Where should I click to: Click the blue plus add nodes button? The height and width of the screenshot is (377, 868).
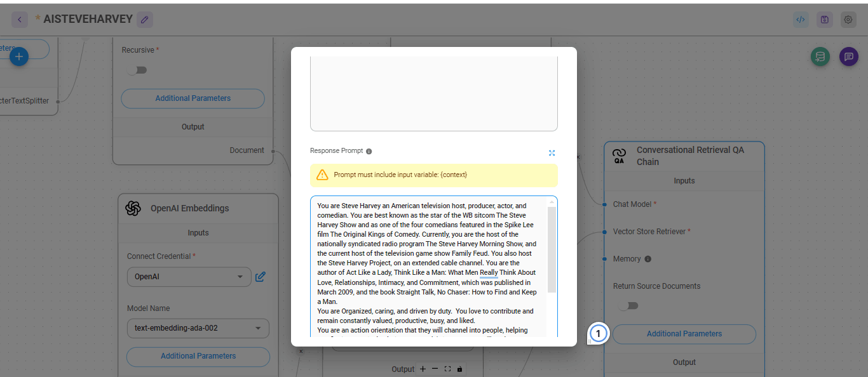19,56
